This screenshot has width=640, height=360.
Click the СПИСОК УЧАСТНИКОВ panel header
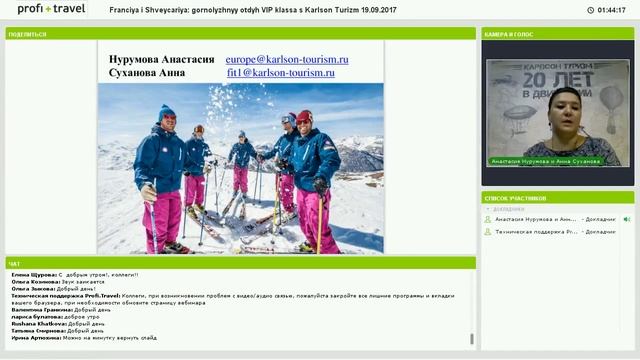coord(558,198)
